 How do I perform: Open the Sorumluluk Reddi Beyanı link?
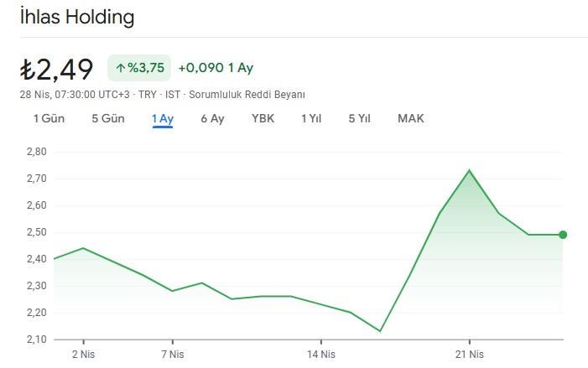click(247, 95)
